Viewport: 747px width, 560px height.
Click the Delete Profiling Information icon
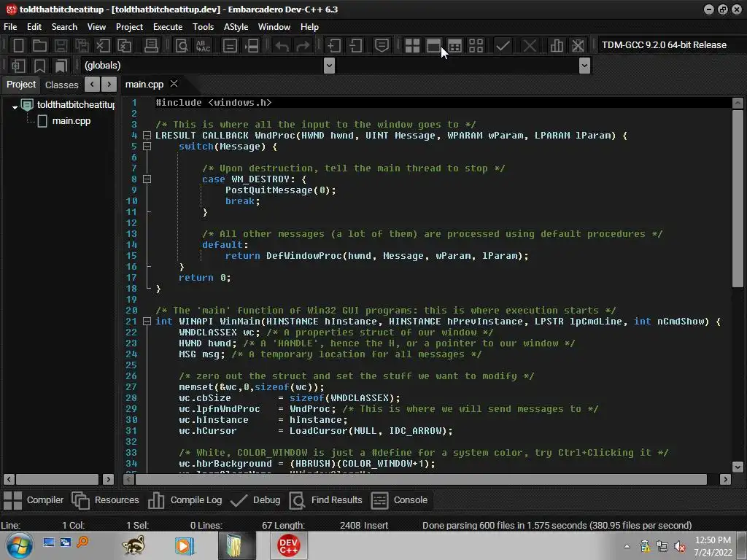578,46
